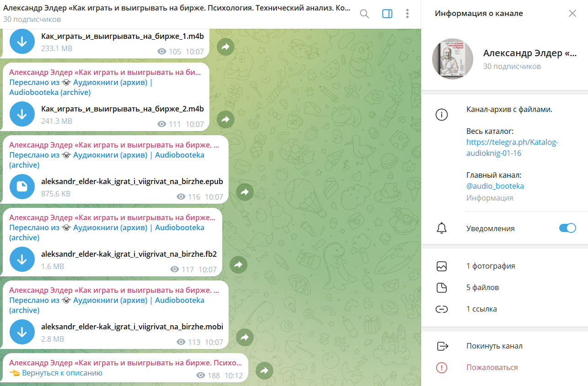Forward the message with file _2.m4b
Image resolution: width=588 pixels, height=386 pixels.
(225, 119)
